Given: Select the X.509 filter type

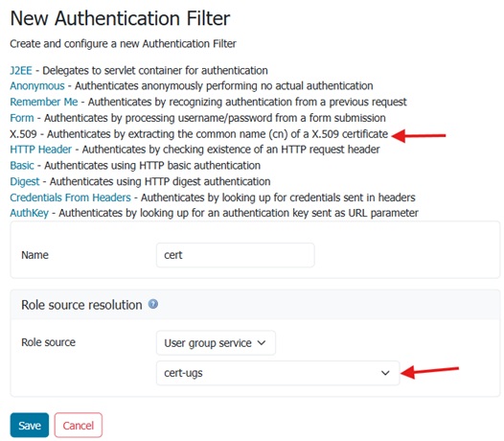Looking at the screenshot, I should (23, 134).
